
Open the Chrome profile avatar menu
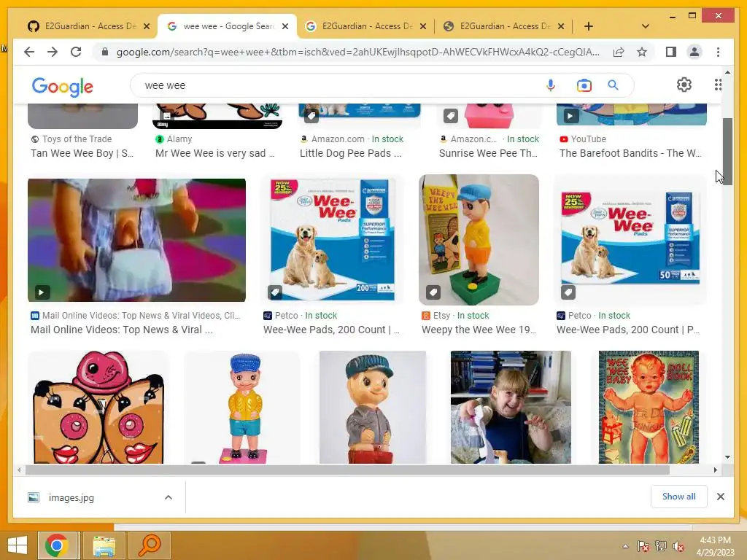(x=694, y=52)
